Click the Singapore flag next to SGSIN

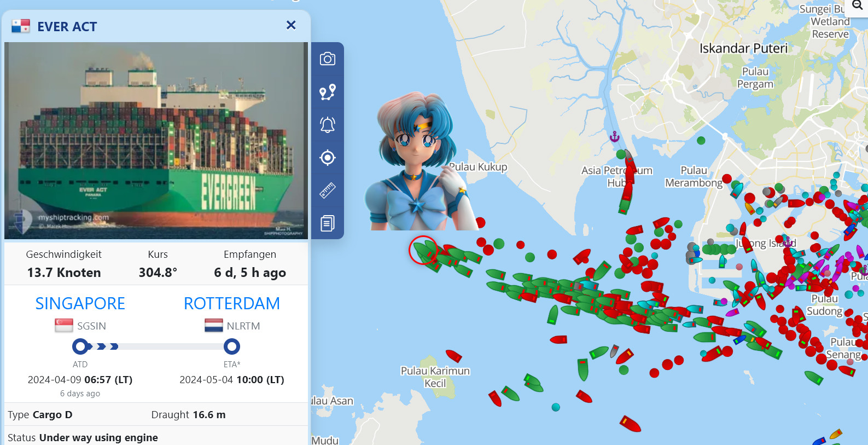[64, 326]
